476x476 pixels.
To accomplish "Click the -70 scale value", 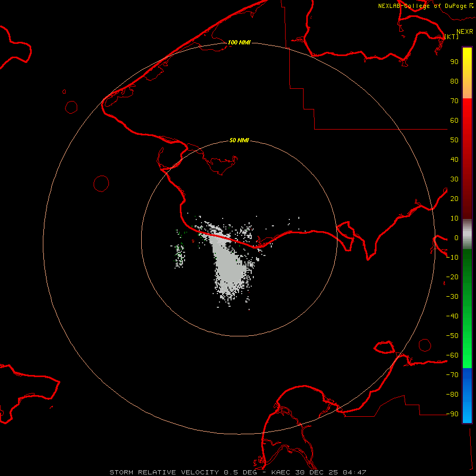I will 452,375.
